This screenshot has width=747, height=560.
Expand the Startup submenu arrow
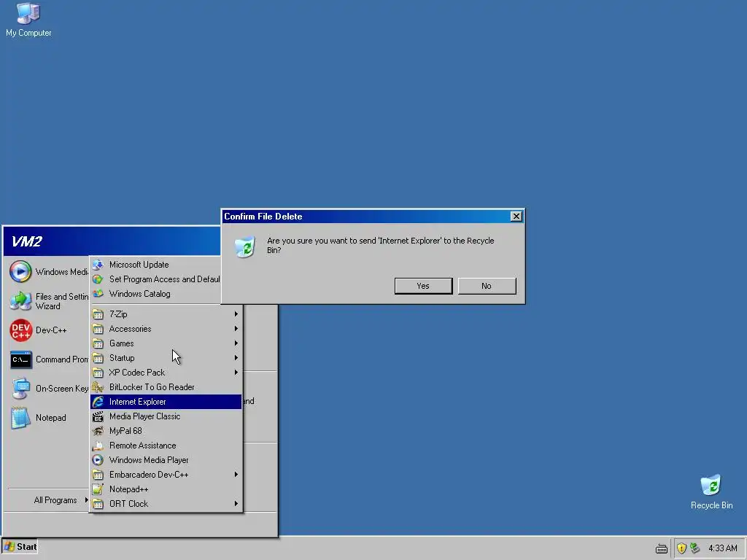click(x=236, y=357)
